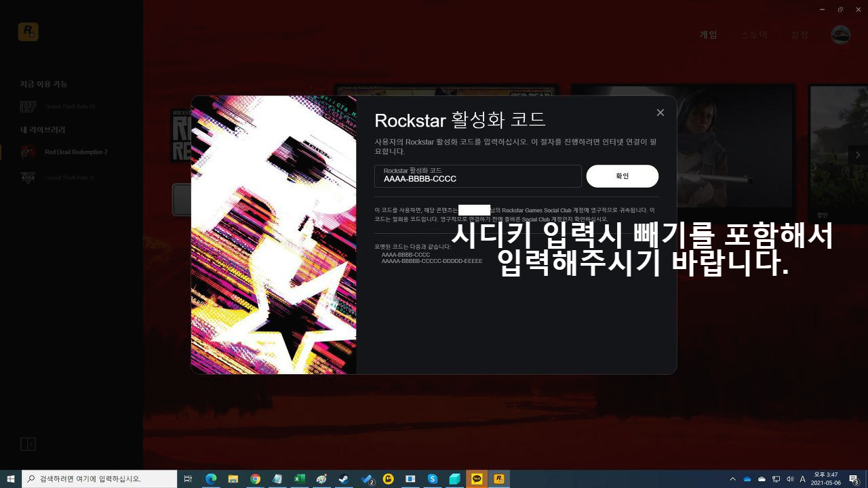
Task: Open the 게임 tab in the launcher
Action: [709, 35]
